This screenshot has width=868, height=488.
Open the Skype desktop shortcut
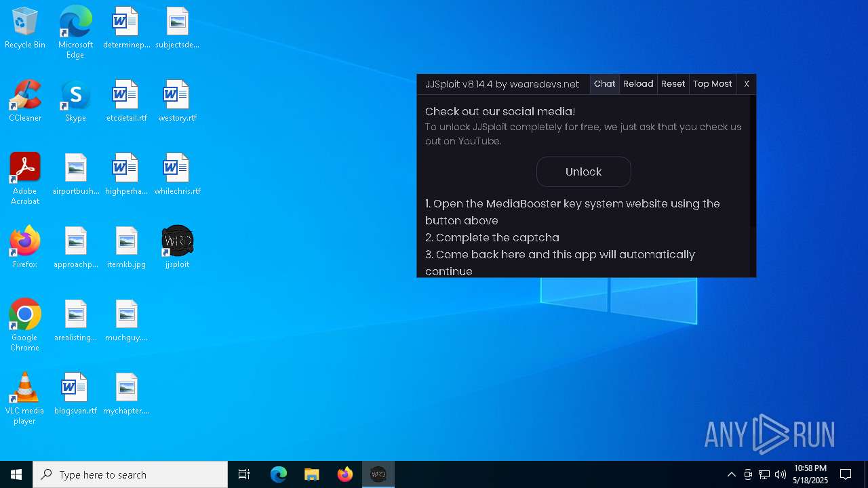pyautogui.click(x=75, y=102)
